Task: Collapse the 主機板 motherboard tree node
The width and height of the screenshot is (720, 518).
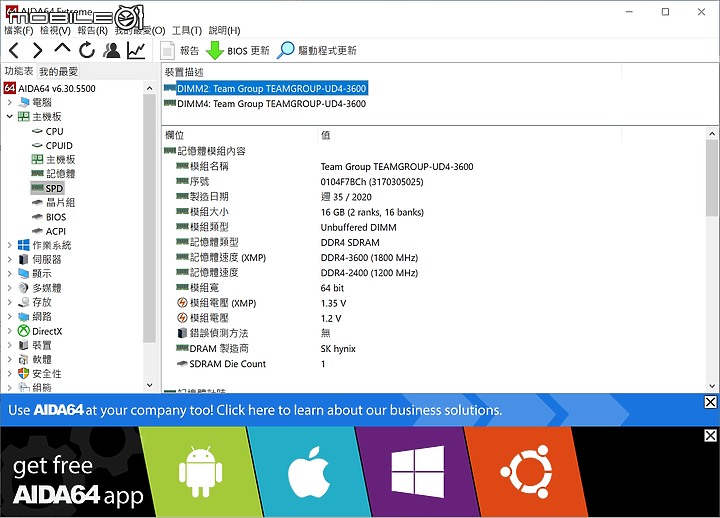Action: [10, 117]
